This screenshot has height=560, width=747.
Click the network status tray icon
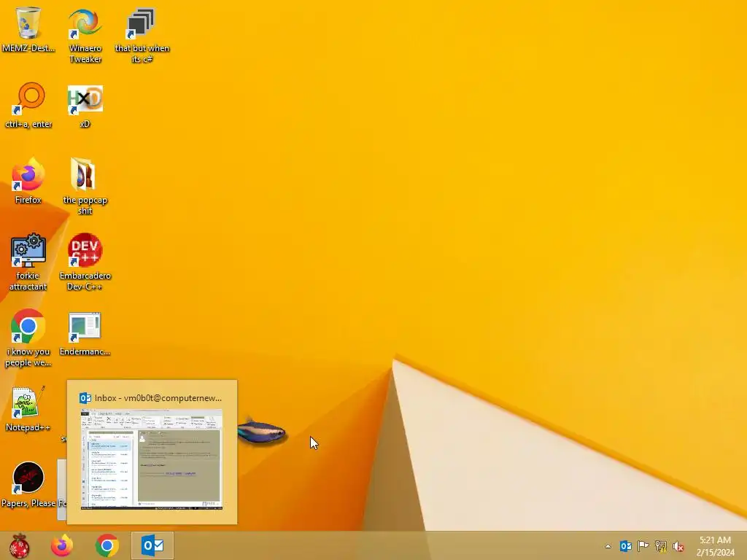pyautogui.click(x=661, y=546)
